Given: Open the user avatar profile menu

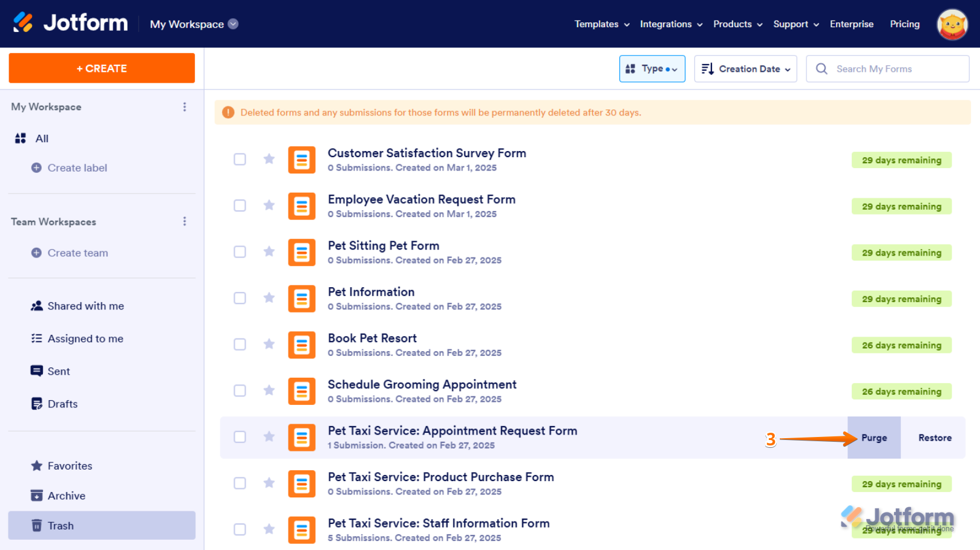Looking at the screenshot, I should coord(952,24).
